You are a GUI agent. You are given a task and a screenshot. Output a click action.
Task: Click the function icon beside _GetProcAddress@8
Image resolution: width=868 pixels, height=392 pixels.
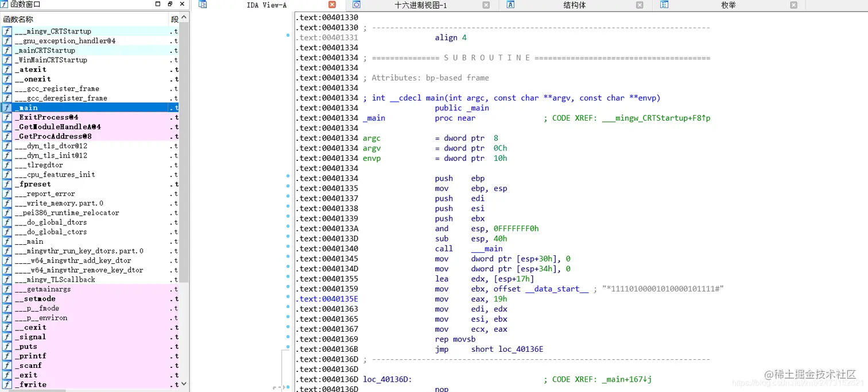tap(7, 136)
